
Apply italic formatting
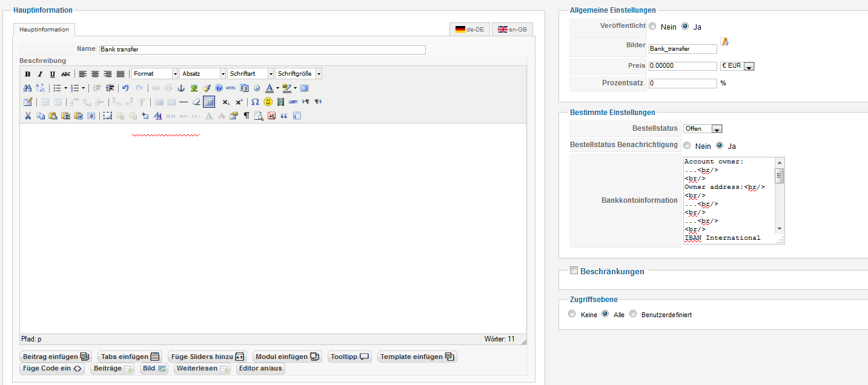40,74
